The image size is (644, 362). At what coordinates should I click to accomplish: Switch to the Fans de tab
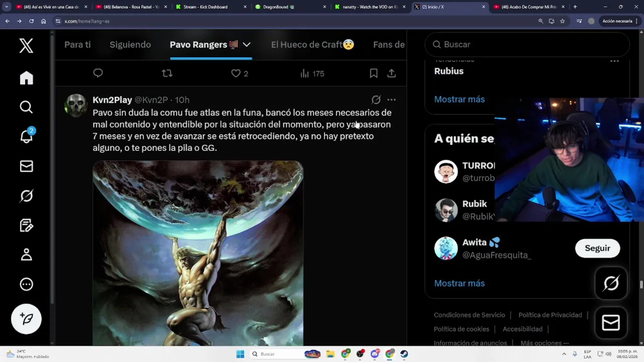pyautogui.click(x=389, y=45)
